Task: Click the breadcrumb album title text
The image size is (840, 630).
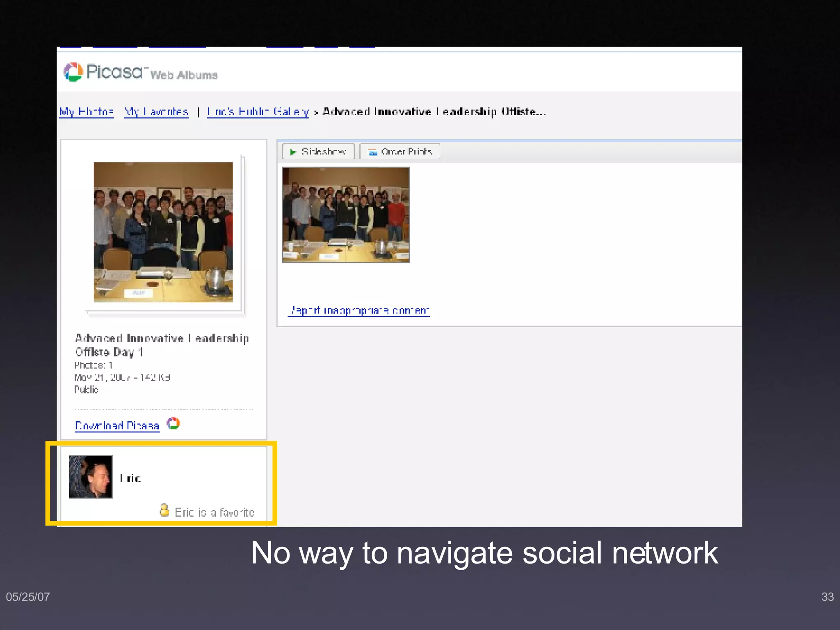Action: 434,112
